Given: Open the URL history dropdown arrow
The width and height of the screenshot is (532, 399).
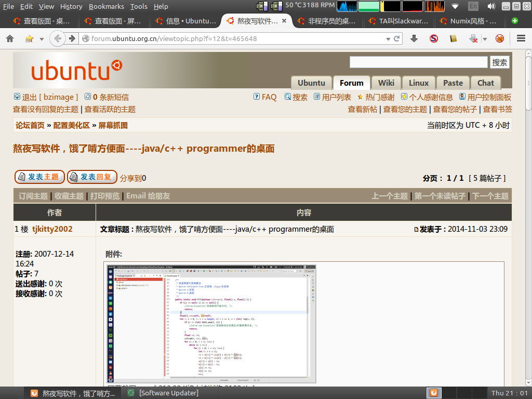Looking at the screenshot, I should [x=388, y=39].
